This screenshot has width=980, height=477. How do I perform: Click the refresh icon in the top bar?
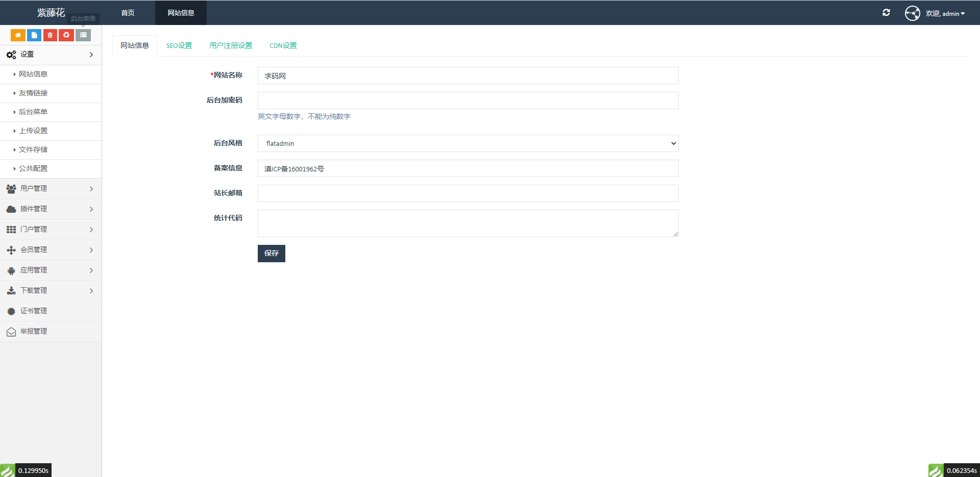[x=886, y=13]
